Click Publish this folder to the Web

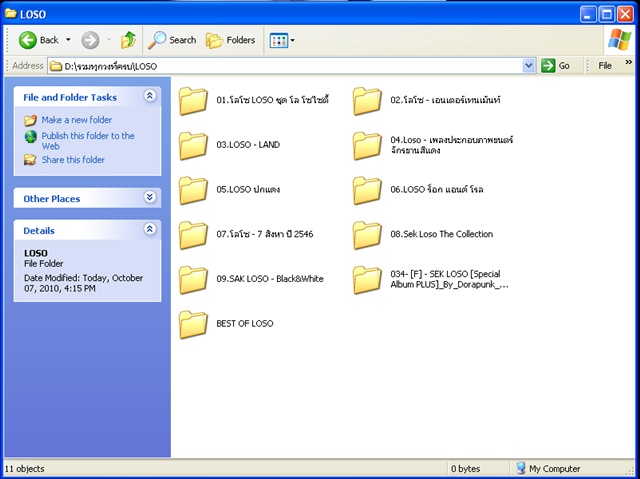pyautogui.click(x=88, y=141)
